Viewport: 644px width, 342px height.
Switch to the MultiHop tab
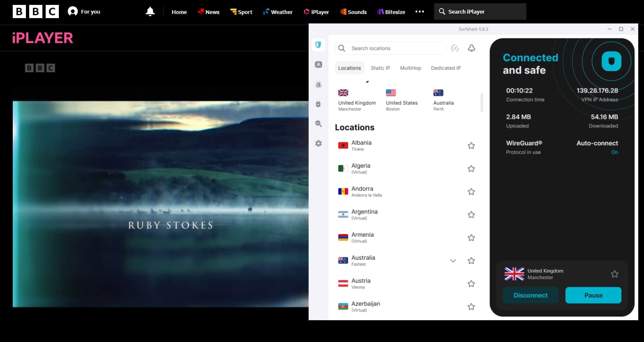(x=410, y=68)
